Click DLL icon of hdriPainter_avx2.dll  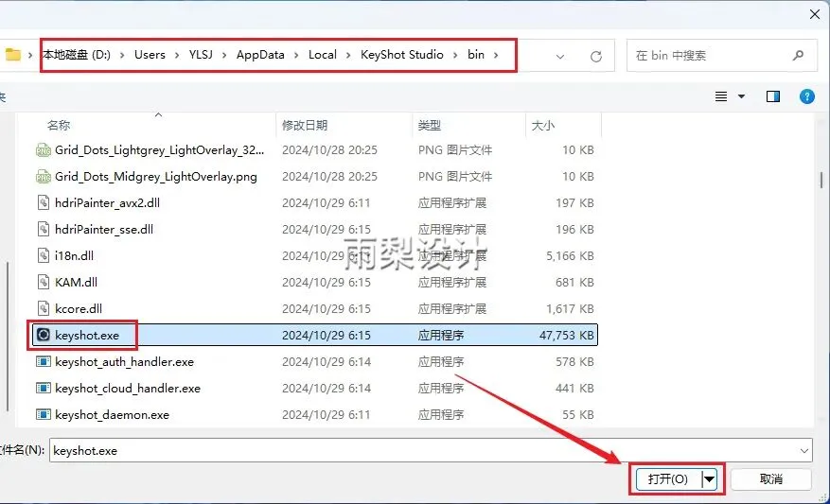click(x=44, y=202)
